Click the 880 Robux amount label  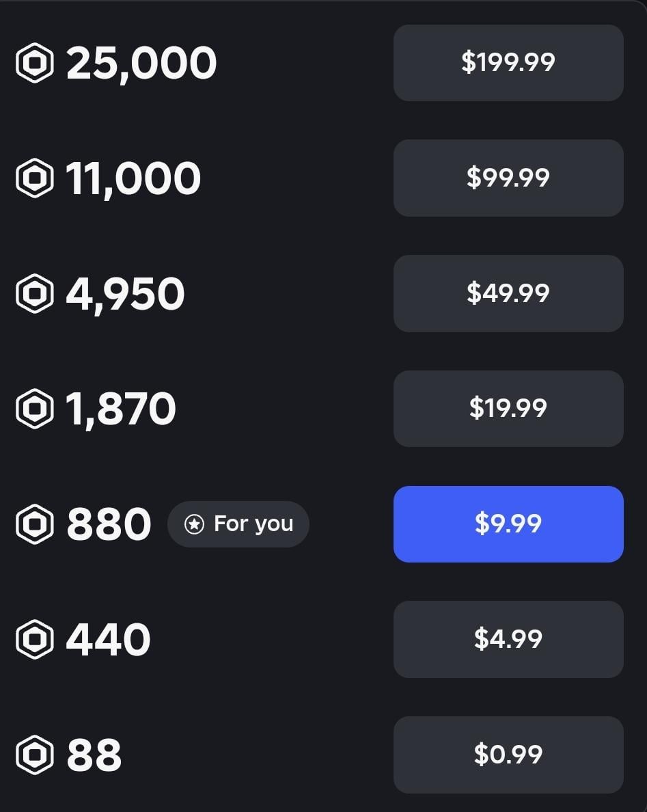click(x=109, y=524)
